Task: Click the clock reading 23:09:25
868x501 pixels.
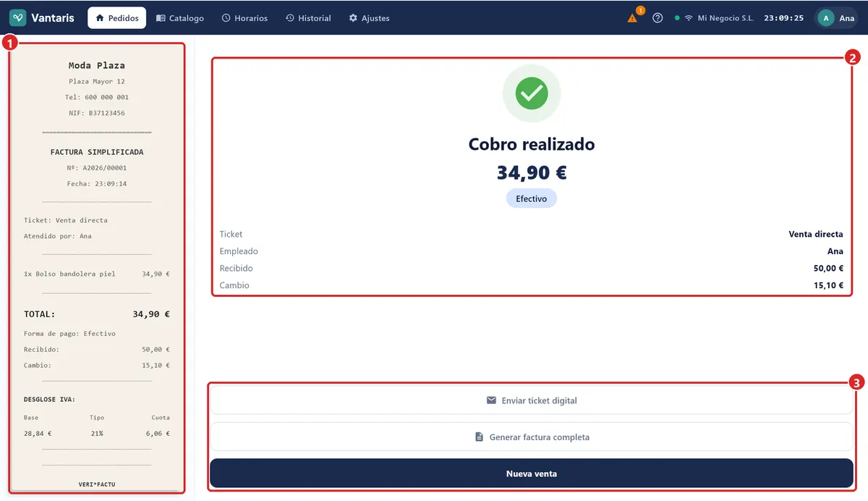Action: [784, 18]
